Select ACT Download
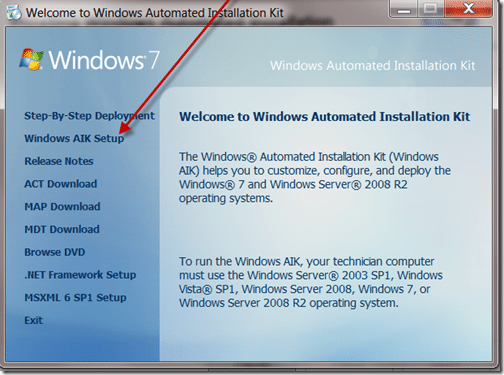Image resolution: width=504 pixels, height=375 pixels. coord(61,184)
